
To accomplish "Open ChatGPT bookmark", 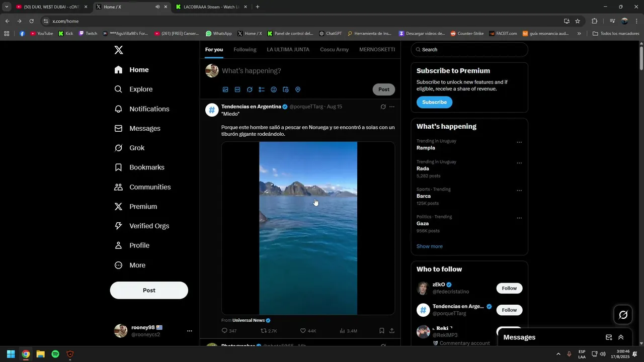I will click(x=331, y=34).
